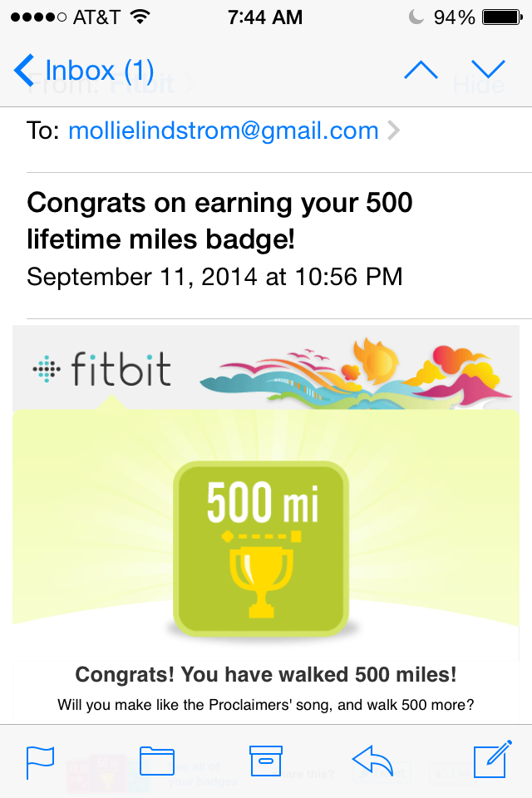Tap the Fitbit logo in the email

pos(102,370)
